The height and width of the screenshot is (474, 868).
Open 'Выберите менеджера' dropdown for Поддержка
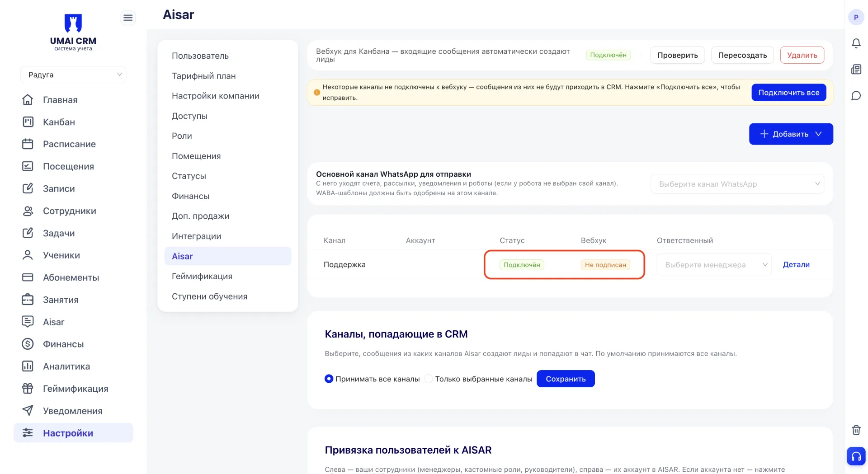click(714, 265)
